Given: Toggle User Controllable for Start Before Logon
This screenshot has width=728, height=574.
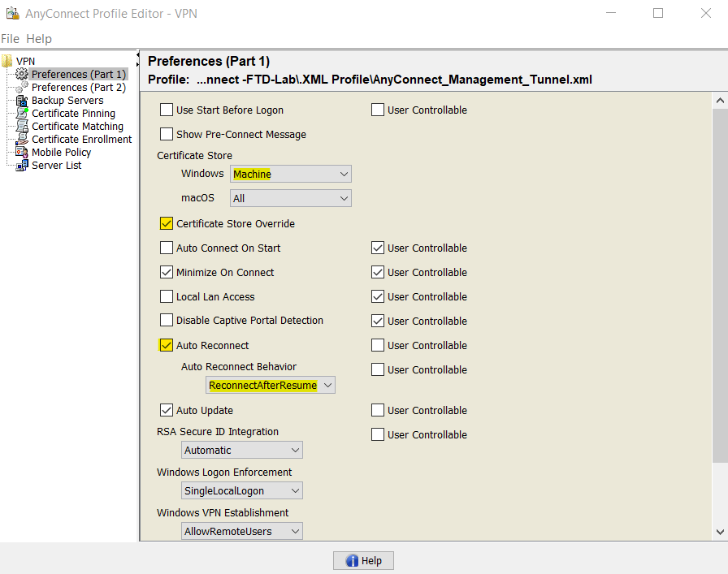Looking at the screenshot, I should [378, 110].
